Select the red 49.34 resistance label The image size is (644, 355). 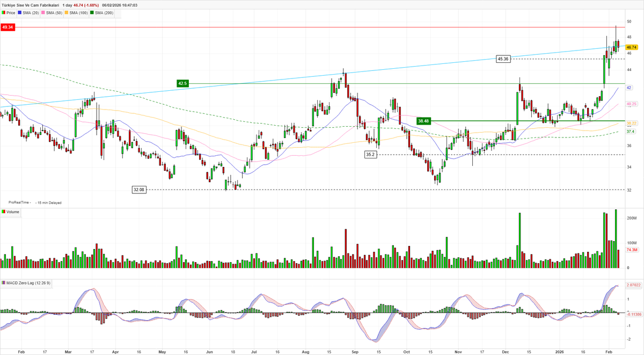coord(8,27)
